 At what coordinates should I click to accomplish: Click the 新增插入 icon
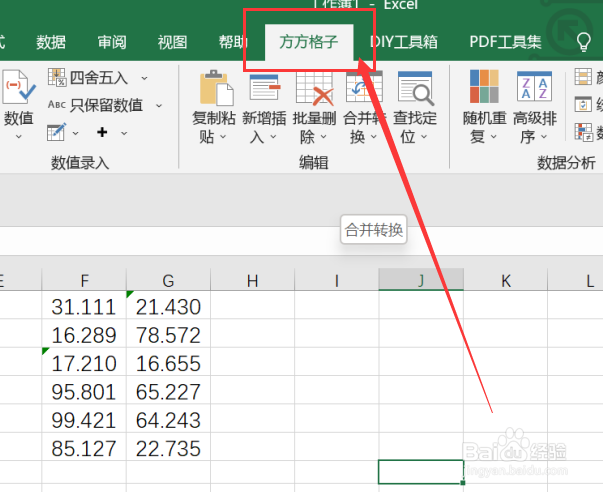[x=265, y=87]
